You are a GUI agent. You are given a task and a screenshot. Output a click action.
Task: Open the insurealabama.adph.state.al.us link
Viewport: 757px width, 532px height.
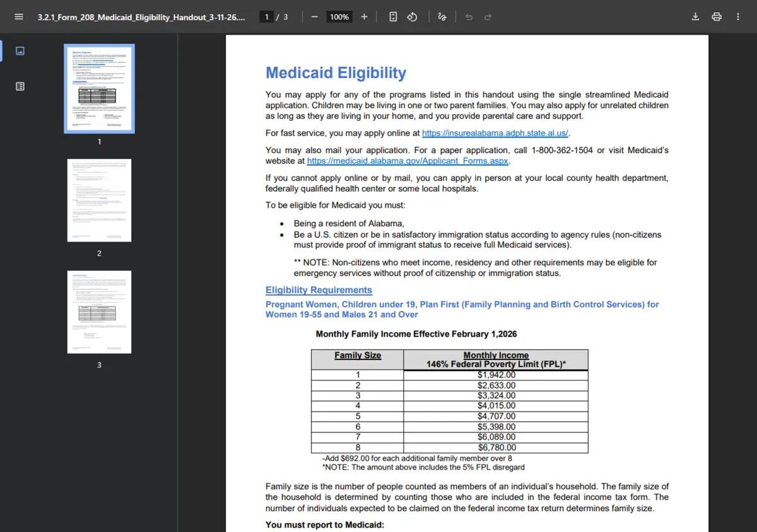click(x=495, y=133)
